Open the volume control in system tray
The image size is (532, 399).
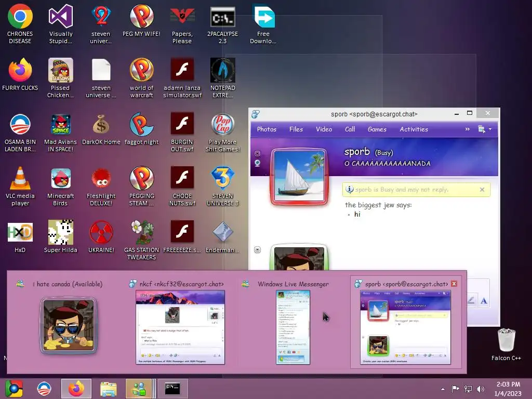481,389
